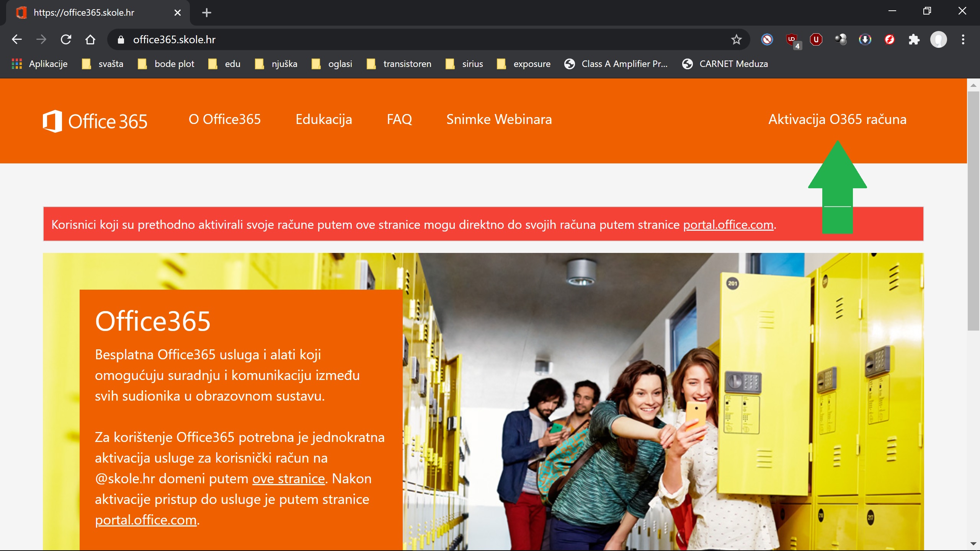The height and width of the screenshot is (551, 980).
Task: Follow portal.office.com link in red banner
Action: pyautogui.click(x=728, y=225)
